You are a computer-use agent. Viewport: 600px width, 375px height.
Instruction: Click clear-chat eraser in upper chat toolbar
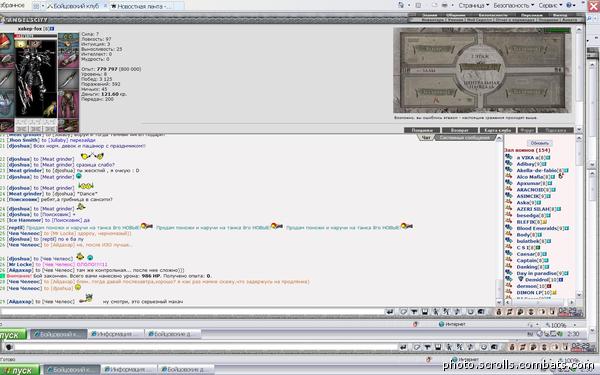[403, 312]
